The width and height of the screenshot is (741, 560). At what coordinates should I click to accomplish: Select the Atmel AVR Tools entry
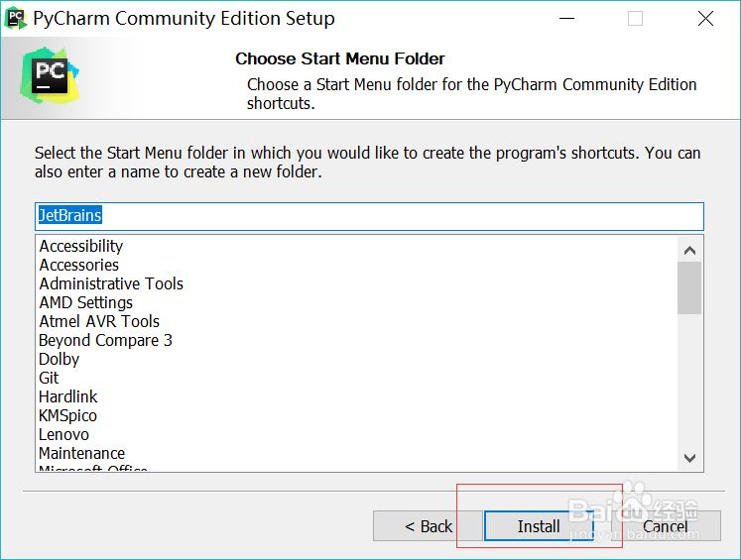99,321
